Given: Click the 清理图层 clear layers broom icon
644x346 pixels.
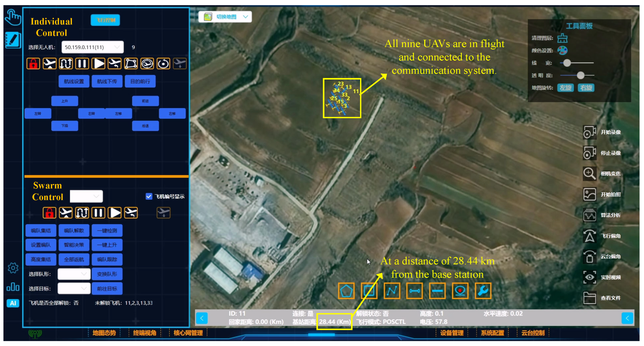Looking at the screenshot, I should (562, 38).
